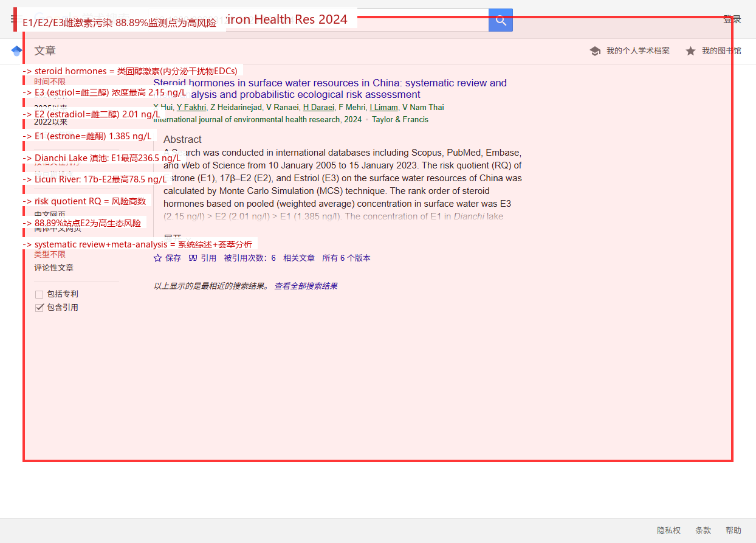
Task: Click 查看全部搜索结果 link
Action: (306, 286)
